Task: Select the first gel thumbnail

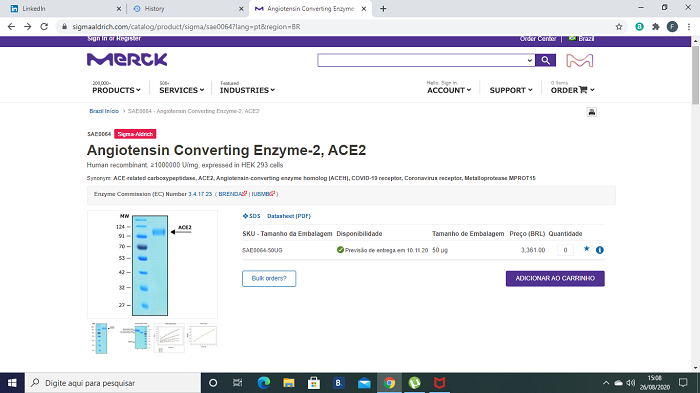Action: 102,338
